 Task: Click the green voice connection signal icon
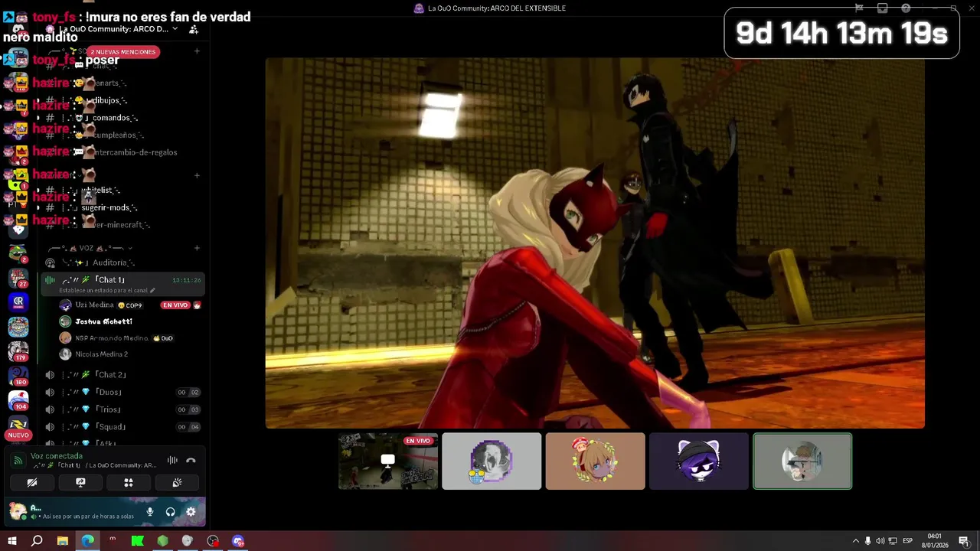pyautogui.click(x=18, y=461)
